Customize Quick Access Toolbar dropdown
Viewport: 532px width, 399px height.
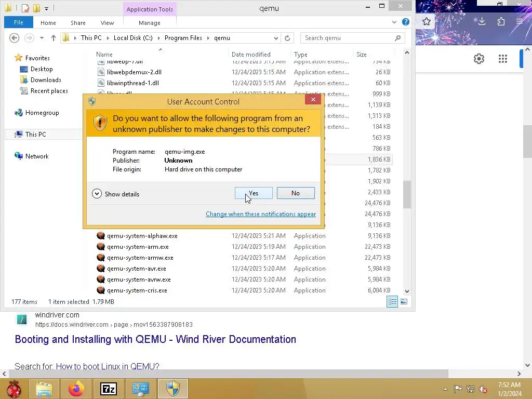46,8
